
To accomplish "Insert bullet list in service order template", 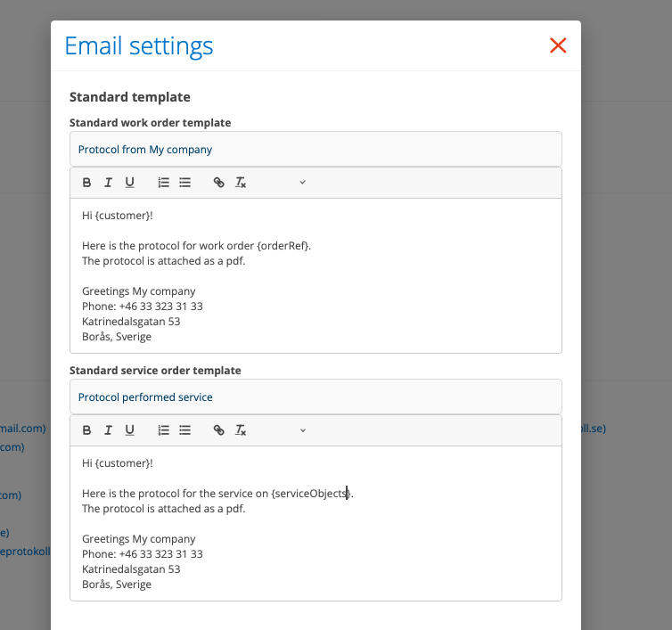I will tap(184, 430).
